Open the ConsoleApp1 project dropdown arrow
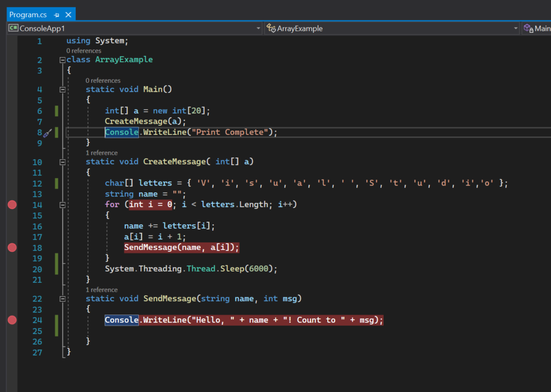This screenshot has width=551, height=392. (258, 28)
